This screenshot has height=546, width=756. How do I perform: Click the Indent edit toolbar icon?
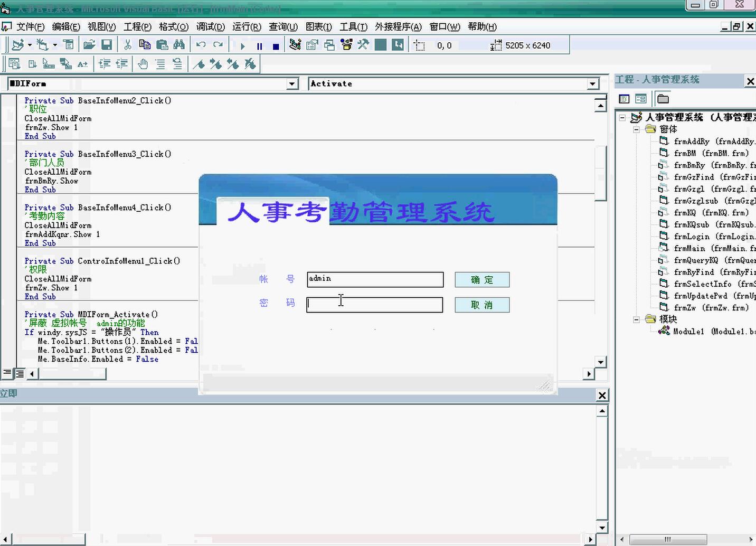(105, 64)
